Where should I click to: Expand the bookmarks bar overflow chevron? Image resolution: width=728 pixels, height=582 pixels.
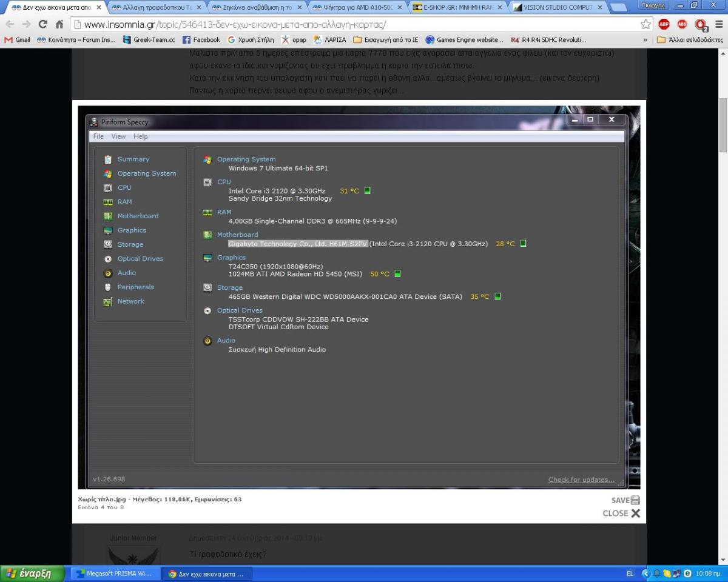pos(645,39)
